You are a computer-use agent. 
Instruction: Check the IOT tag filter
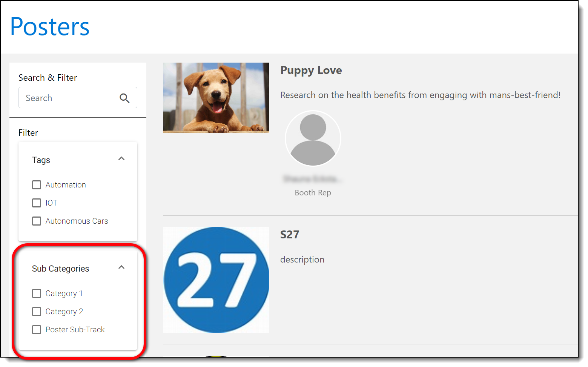37,203
